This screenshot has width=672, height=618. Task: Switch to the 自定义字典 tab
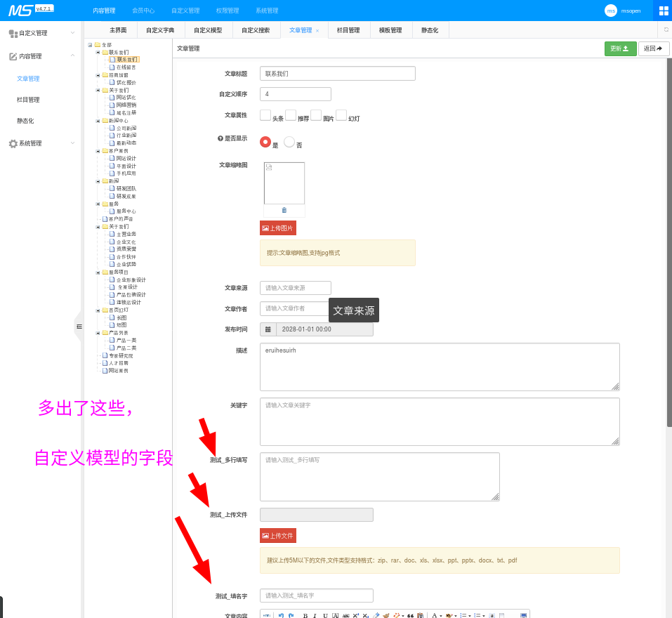(160, 30)
